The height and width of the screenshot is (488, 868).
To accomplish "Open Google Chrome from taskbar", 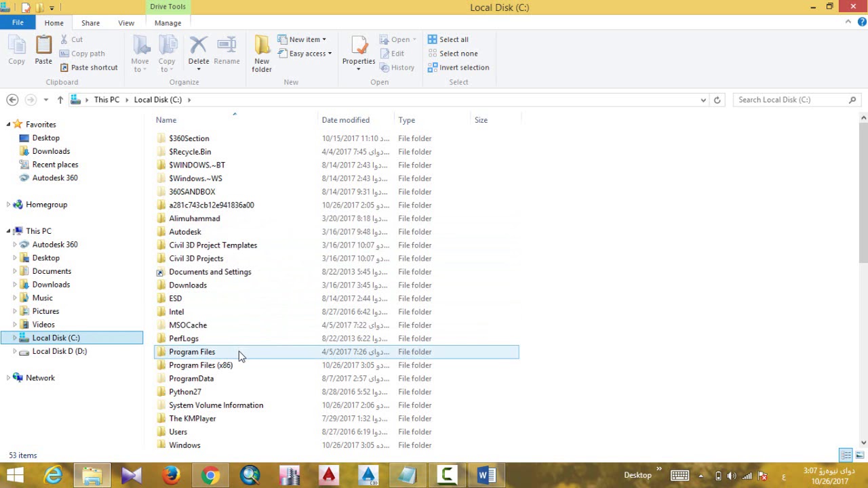I will click(x=210, y=475).
